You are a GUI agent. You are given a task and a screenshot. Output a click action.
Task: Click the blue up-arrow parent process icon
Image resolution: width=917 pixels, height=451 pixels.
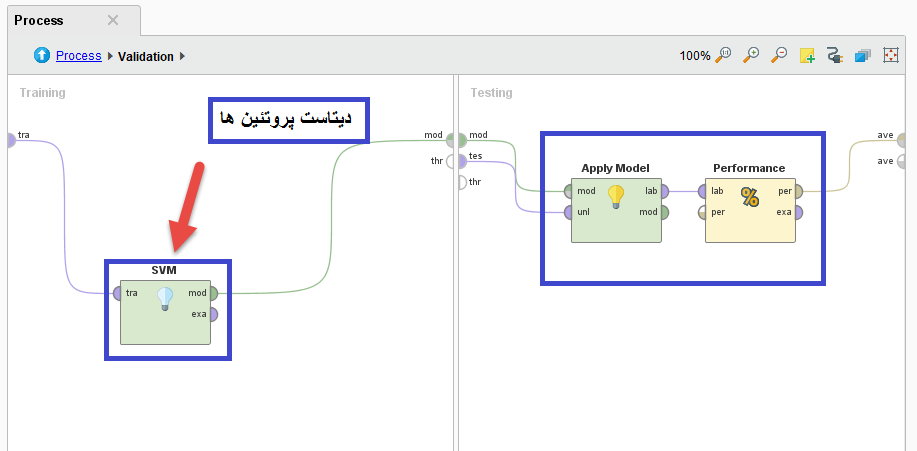(x=42, y=56)
